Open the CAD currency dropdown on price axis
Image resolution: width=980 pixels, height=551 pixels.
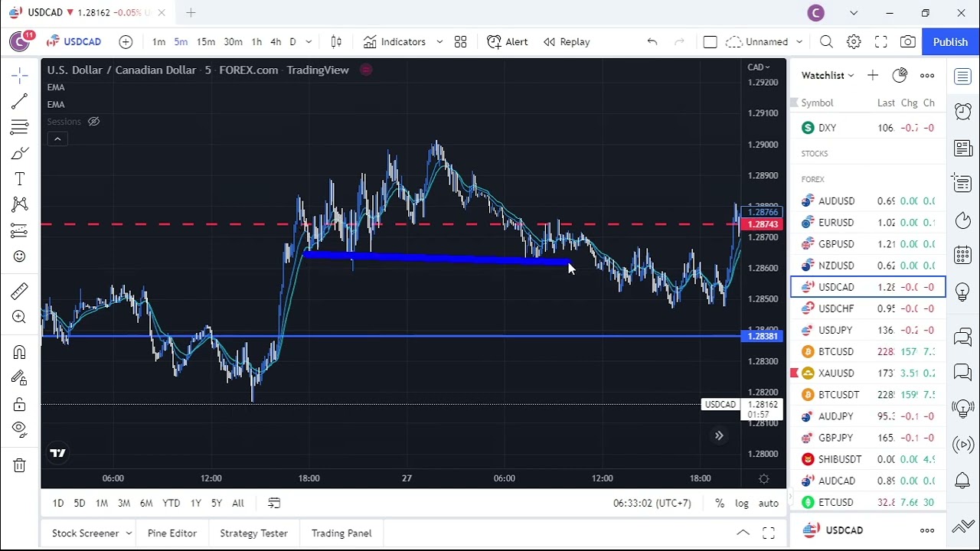click(x=758, y=67)
